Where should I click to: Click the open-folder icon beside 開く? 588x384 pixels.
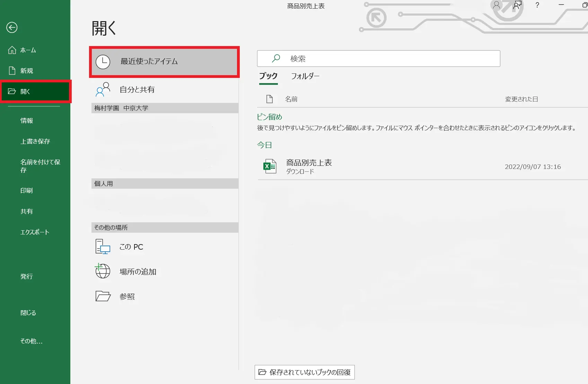(12, 91)
